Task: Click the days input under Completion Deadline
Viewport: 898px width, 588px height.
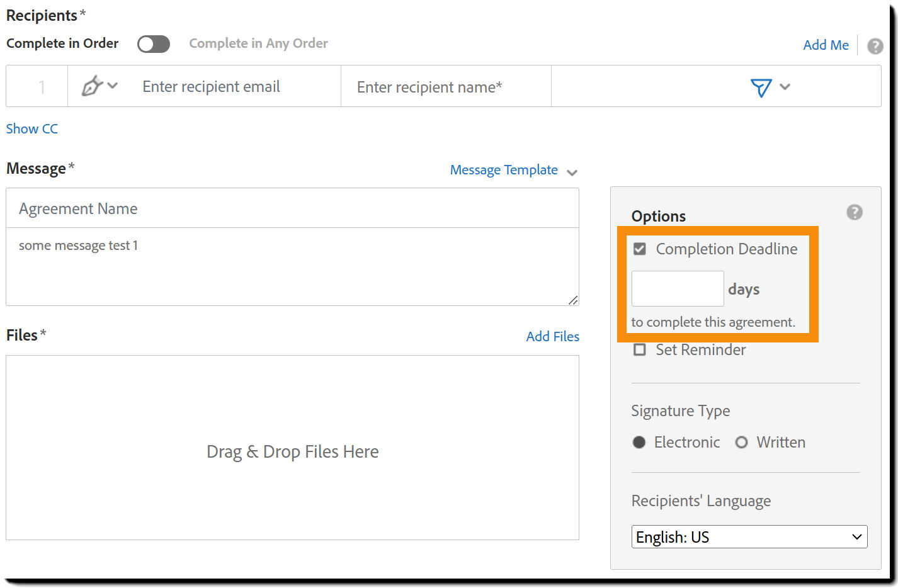Action: 677,288
